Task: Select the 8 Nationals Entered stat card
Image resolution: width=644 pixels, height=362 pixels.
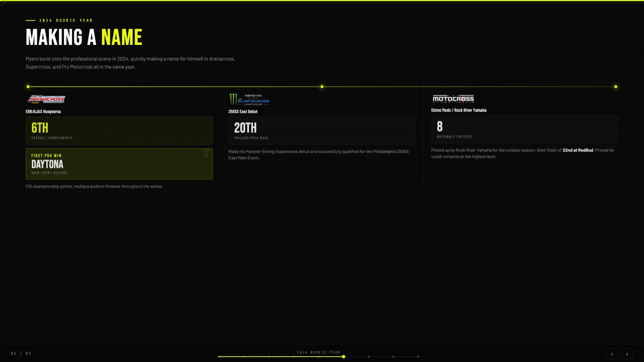Action: pyautogui.click(x=524, y=129)
